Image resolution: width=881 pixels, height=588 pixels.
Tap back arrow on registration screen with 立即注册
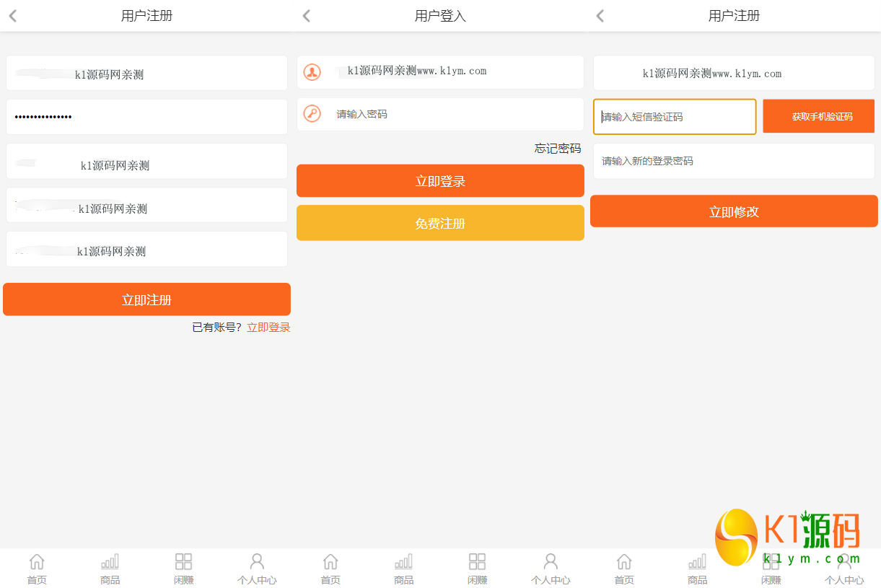13,16
